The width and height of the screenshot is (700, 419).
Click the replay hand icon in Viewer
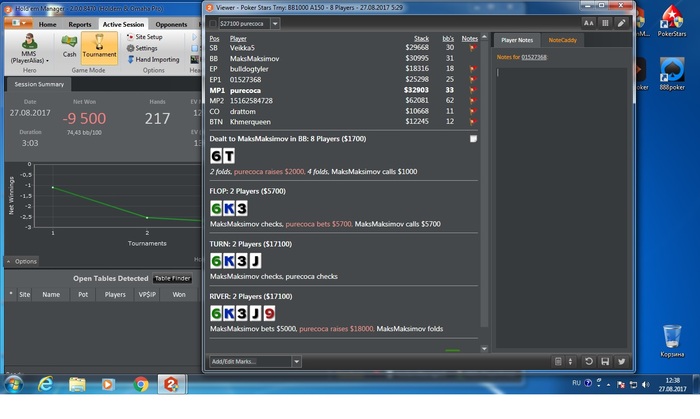coord(589,361)
